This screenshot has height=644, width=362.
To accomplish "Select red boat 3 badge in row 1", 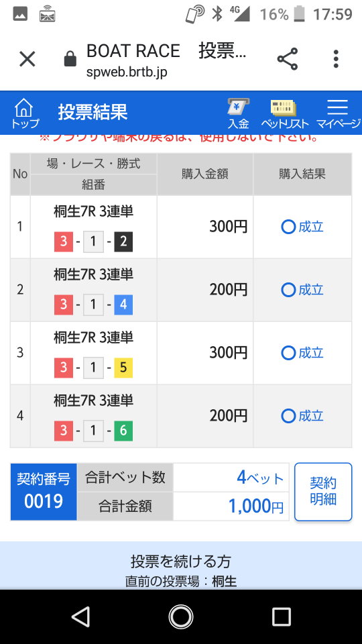I will [x=63, y=242].
